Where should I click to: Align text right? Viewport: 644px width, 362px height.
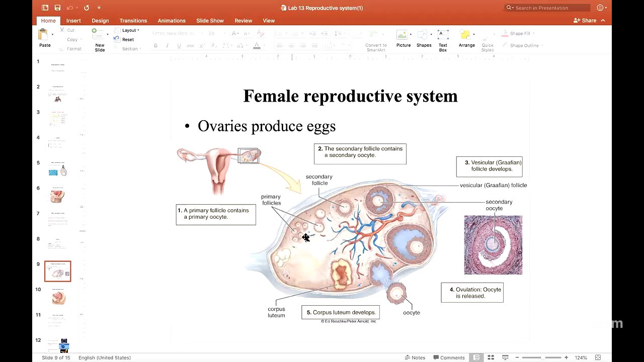point(303,46)
